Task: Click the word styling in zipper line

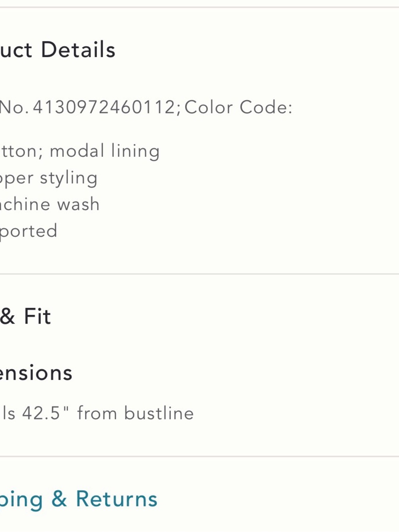Action: (69, 178)
